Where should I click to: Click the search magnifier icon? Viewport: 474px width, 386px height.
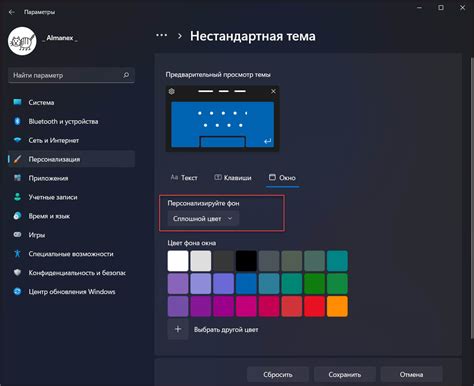[x=126, y=75]
